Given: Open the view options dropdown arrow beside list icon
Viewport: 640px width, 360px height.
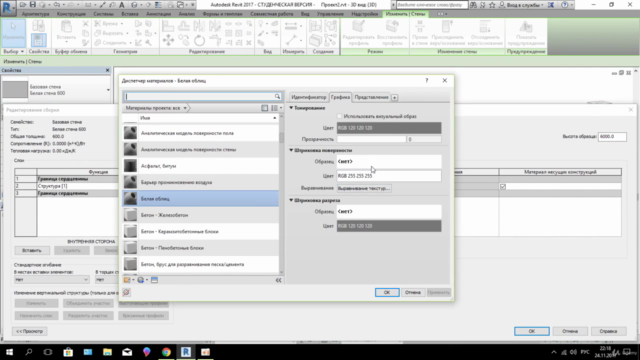Looking at the screenshot, I should [x=281, y=108].
